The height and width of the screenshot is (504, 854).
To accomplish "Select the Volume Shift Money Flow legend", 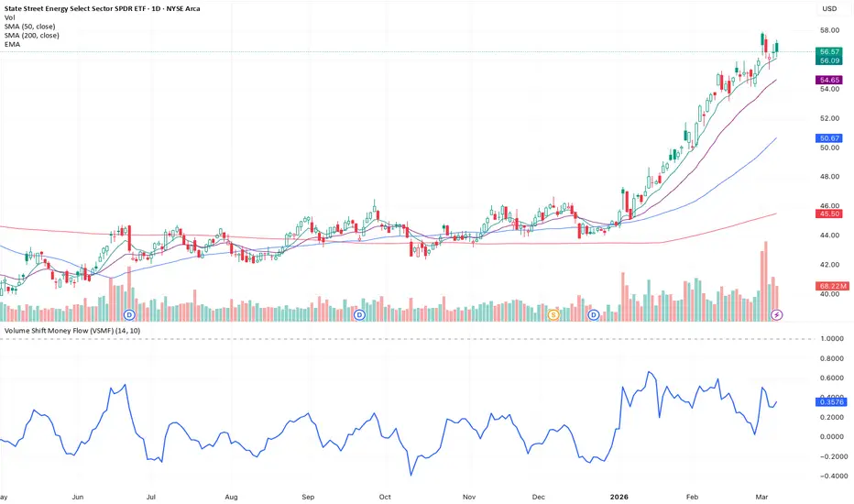I will [x=71, y=331].
